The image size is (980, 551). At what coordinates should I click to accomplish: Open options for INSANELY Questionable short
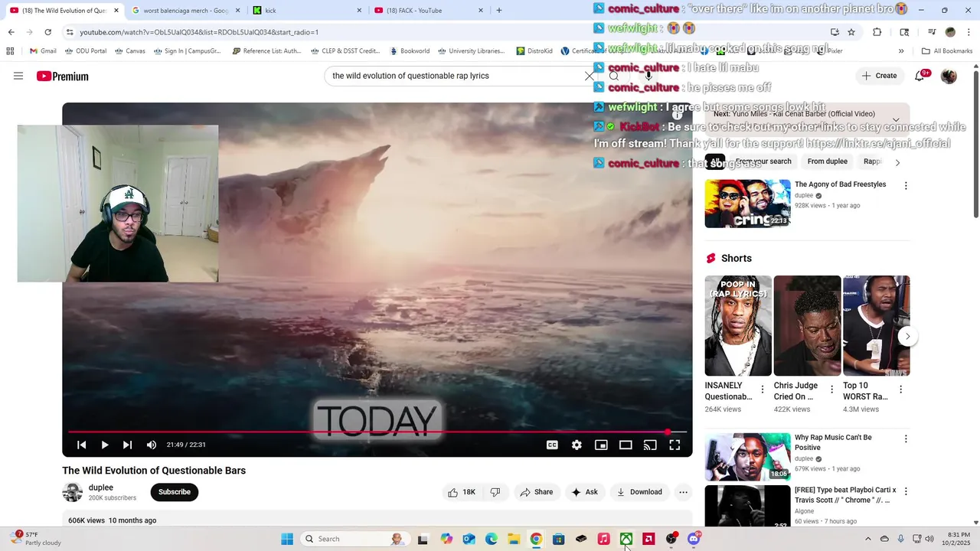[762, 390]
